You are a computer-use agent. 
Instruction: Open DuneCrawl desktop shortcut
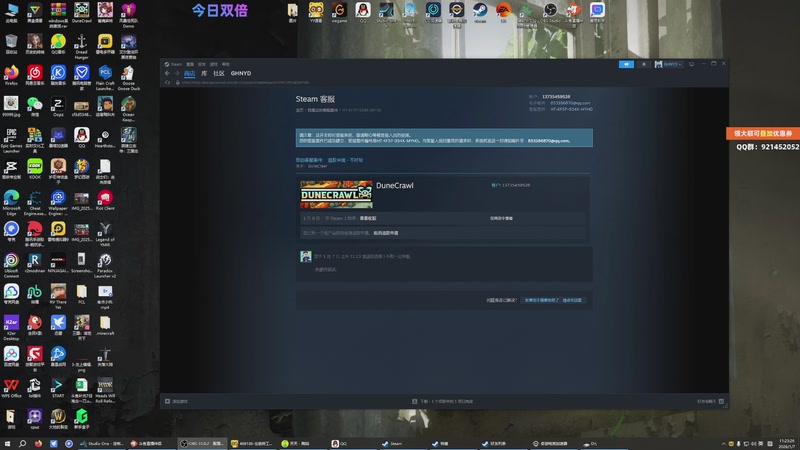[82, 13]
